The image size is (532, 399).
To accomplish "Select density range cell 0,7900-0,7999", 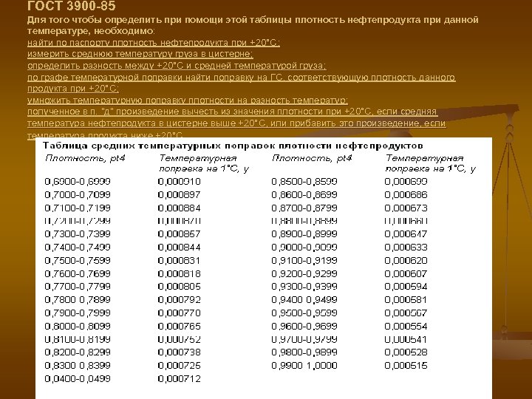I will tap(78, 313).
